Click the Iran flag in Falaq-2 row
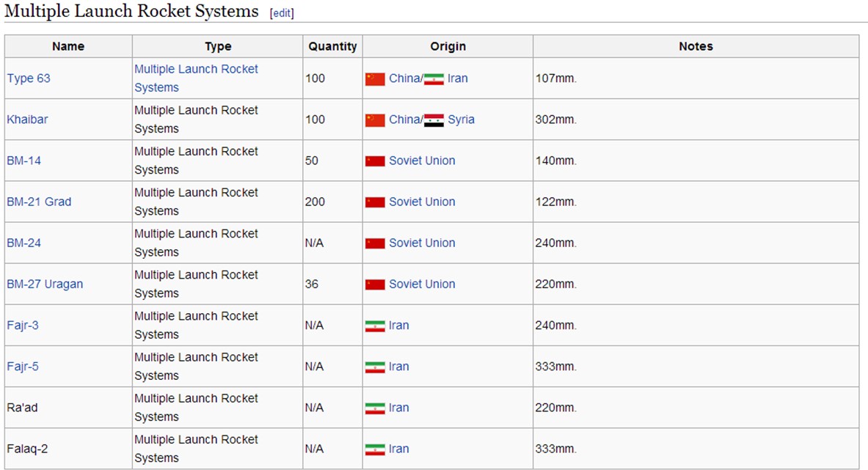This screenshot has height=470, width=868. (375, 449)
